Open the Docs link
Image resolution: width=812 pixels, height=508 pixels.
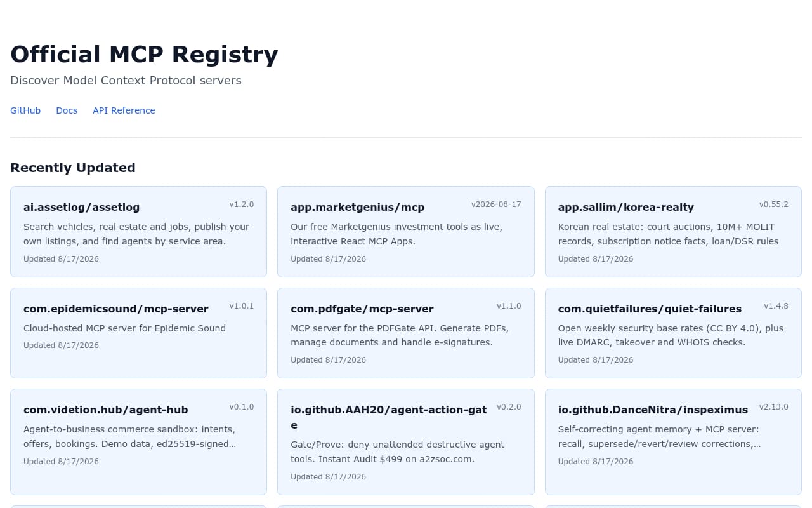67,110
